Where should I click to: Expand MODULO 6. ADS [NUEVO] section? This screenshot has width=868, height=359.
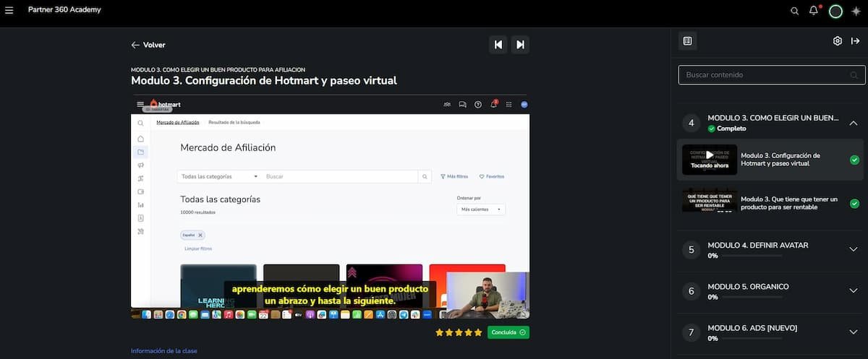coord(853,332)
